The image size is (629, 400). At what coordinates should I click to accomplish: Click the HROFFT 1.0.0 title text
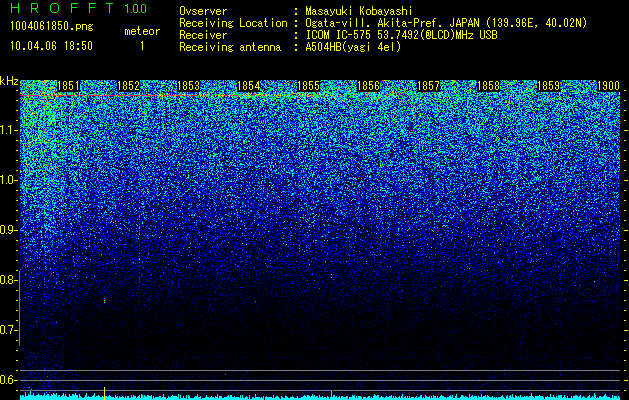click(x=79, y=8)
